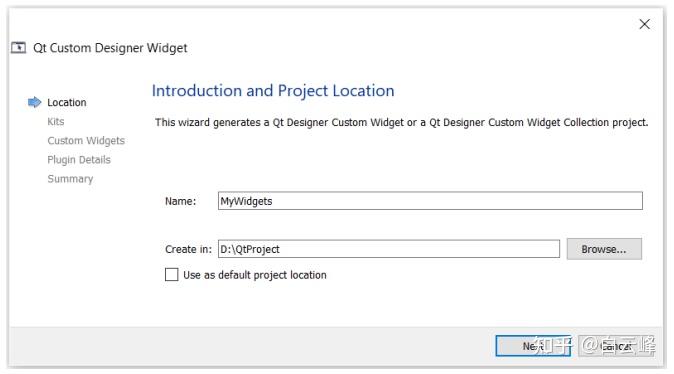Click the Qt Custom Designer Widget title text
This screenshot has height=374, width=674.
click(110, 48)
